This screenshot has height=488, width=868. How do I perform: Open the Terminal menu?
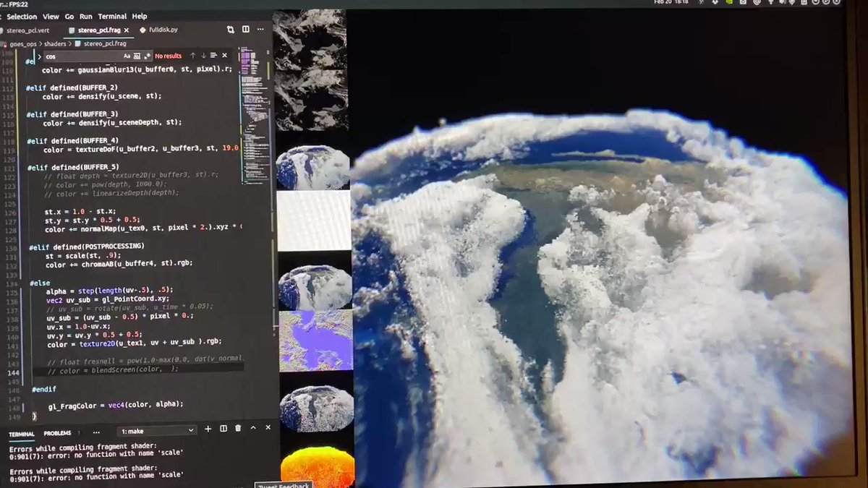coord(112,16)
